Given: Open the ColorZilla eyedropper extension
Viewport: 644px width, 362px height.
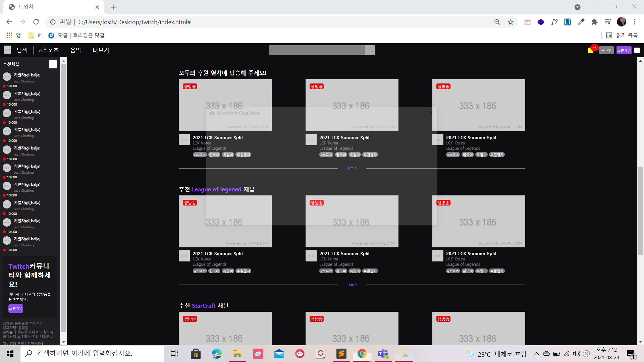Looking at the screenshot, I should point(581,22).
